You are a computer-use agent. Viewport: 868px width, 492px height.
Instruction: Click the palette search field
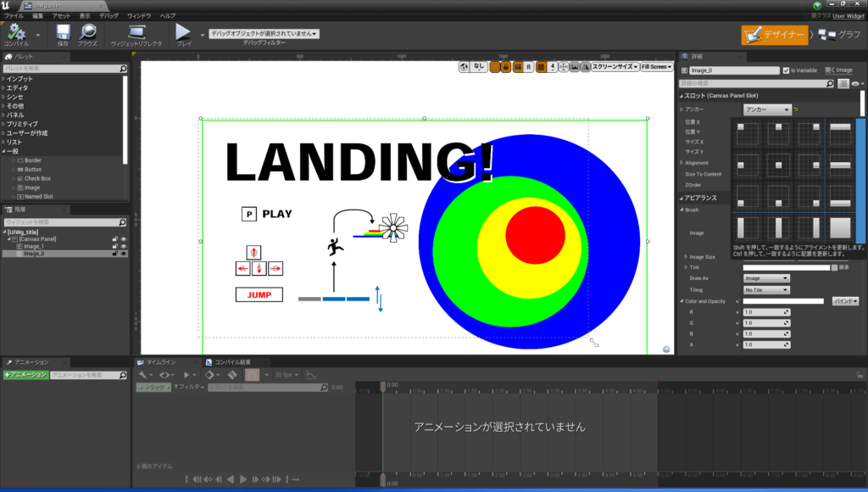[x=59, y=68]
